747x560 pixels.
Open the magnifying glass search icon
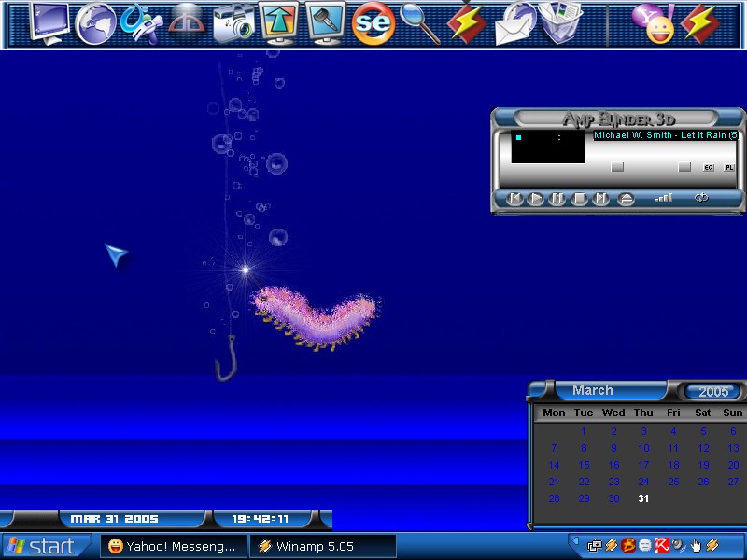click(x=419, y=22)
